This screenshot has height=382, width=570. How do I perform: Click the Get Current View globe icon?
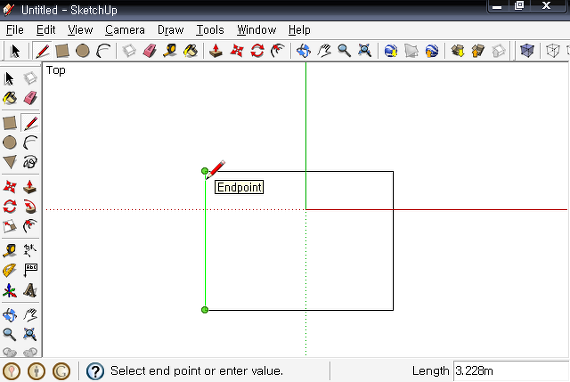pos(391,51)
